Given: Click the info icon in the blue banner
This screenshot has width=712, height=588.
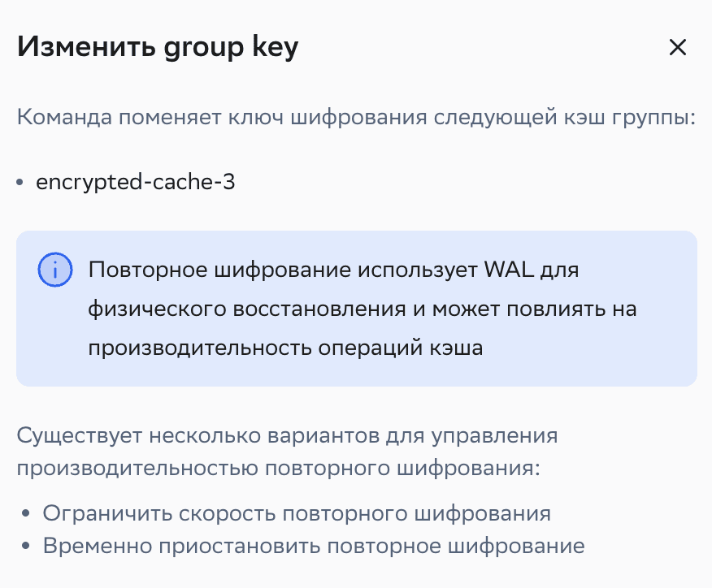Looking at the screenshot, I should (x=55, y=270).
